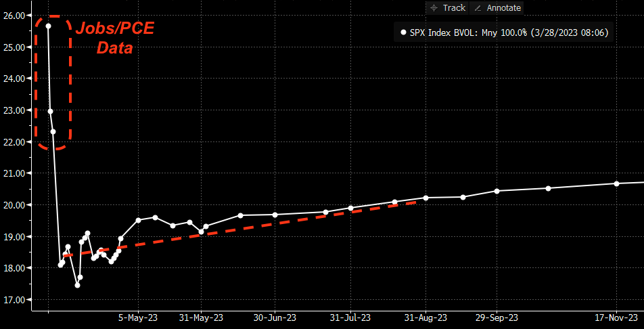This screenshot has height=329, width=644.
Task: Click the 31-Aug-23 date axis label
Action: tap(426, 317)
